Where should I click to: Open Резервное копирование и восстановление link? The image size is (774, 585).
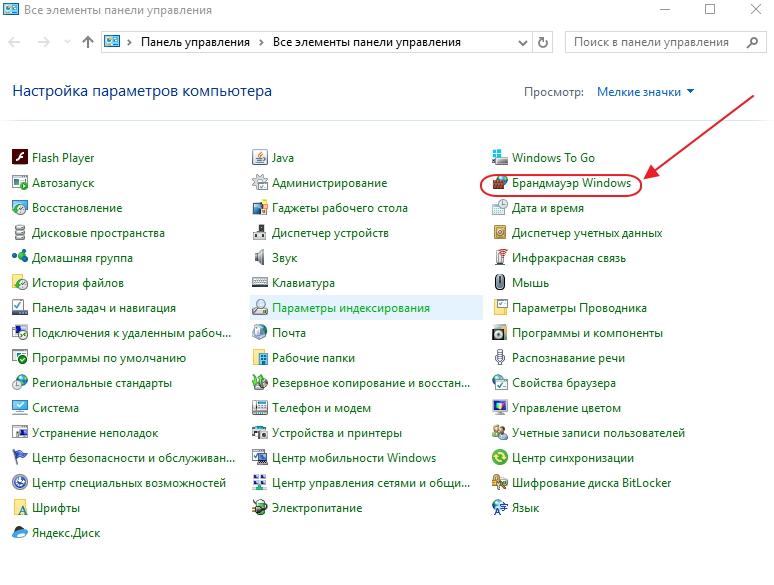coord(371,383)
